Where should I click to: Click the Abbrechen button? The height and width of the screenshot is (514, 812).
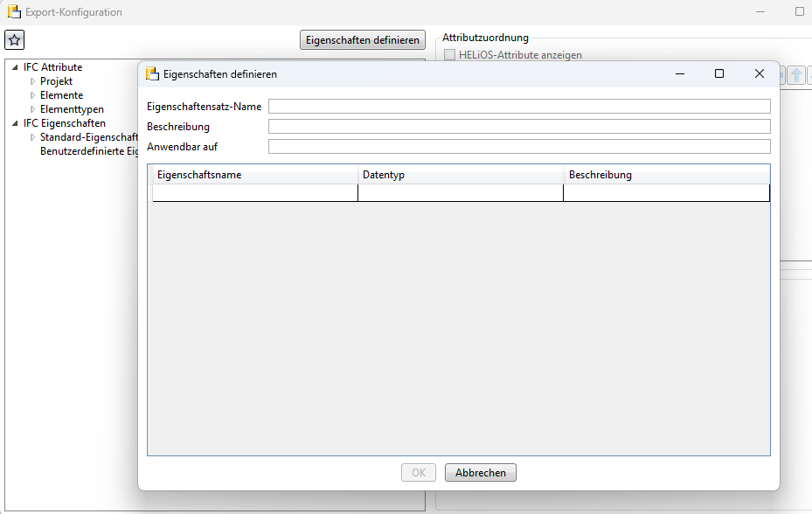tap(481, 473)
